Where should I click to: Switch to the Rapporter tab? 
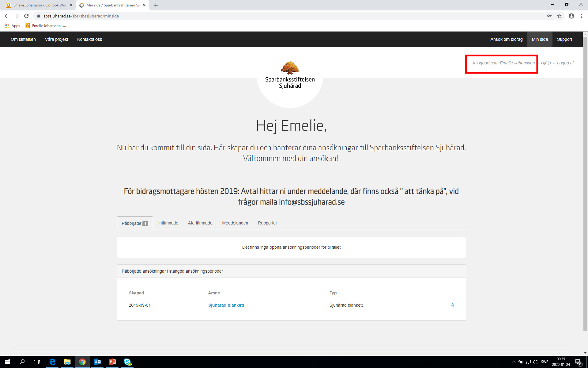tap(267, 223)
